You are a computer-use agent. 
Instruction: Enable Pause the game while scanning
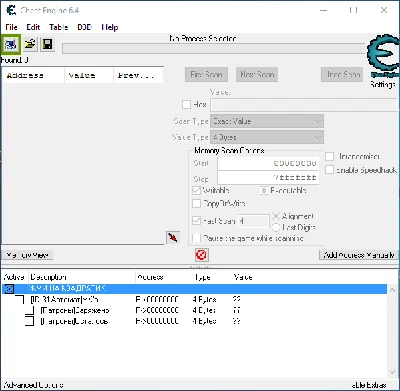pos(197,238)
